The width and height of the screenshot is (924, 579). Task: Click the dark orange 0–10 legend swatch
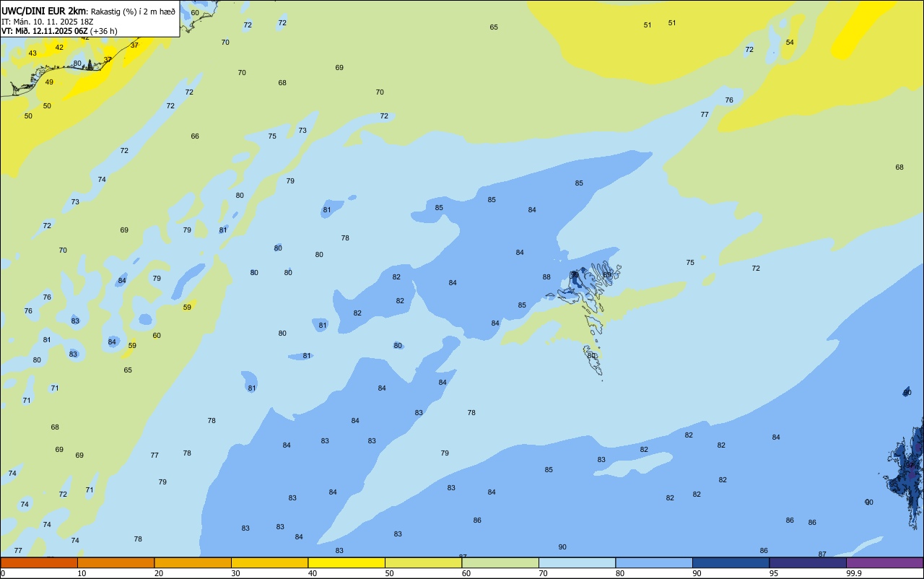39,562
